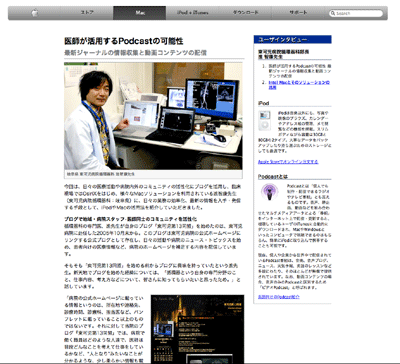This screenshot has width=400, height=364.
Task: Click the Podcastとは sidebar heading
Action: coord(273,176)
